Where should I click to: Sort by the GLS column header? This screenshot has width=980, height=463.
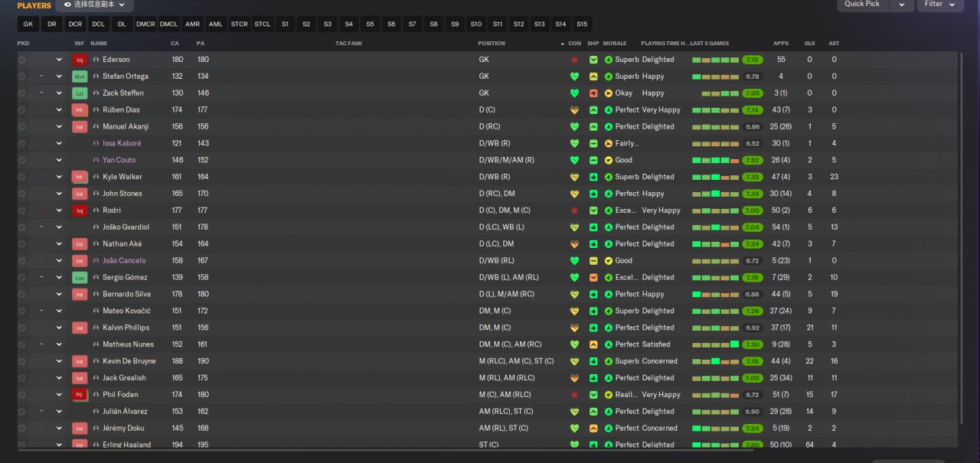point(809,44)
